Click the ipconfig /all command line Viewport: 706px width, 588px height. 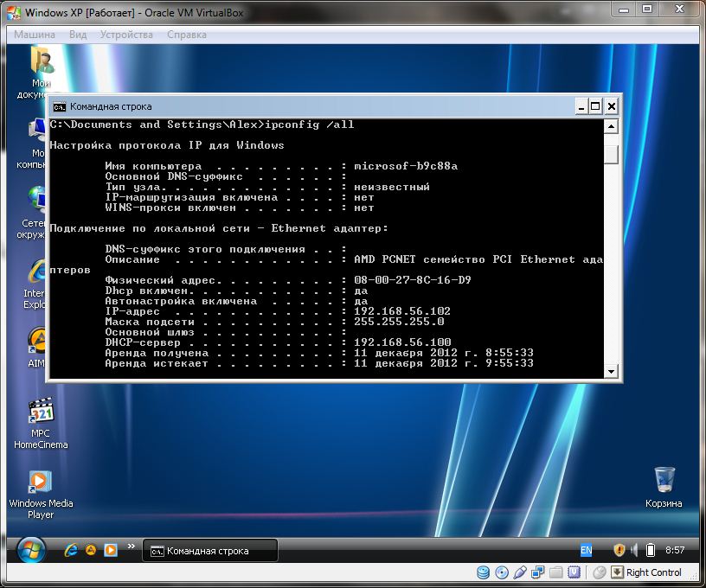202,125
